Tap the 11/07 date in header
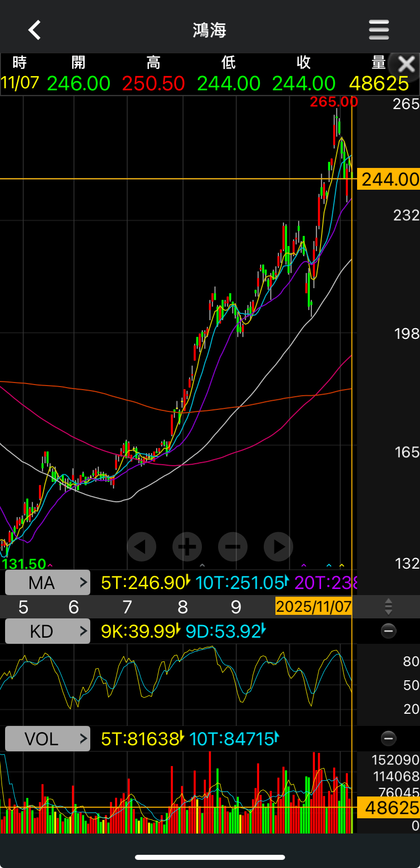420x868 pixels. click(x=20, y=83)
